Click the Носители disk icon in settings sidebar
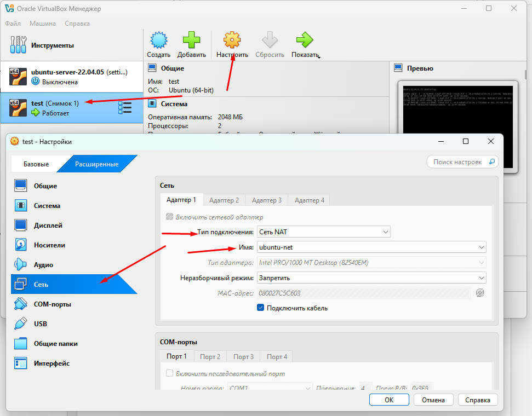Image resolution: width=532 pixels, height=416 pixels. click(21, 245)
